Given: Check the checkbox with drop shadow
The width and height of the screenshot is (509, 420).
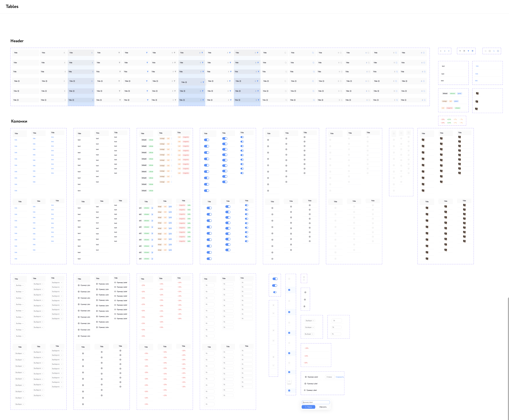Looking at the screenshot, I should click(x=289, y=381).
